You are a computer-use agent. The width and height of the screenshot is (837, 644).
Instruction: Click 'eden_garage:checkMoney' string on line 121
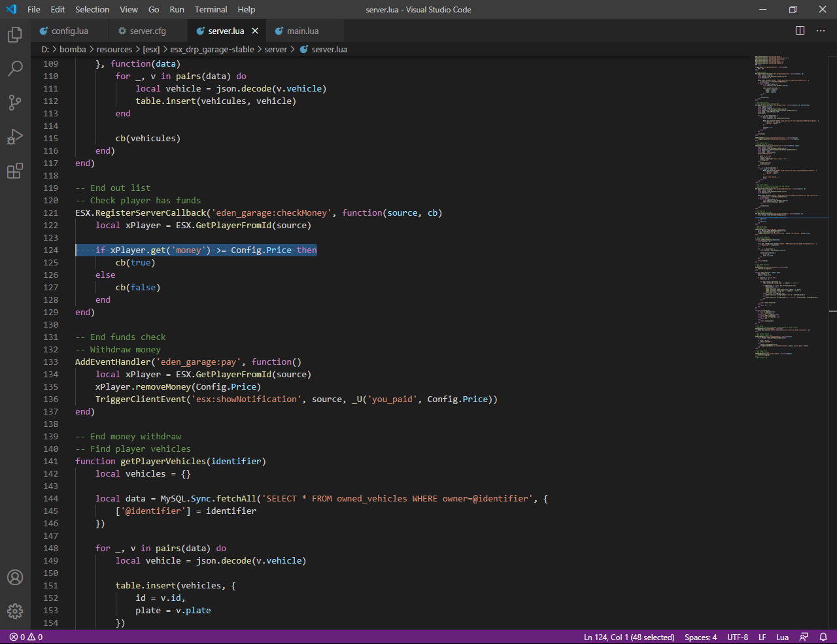[x=271, y=212]
